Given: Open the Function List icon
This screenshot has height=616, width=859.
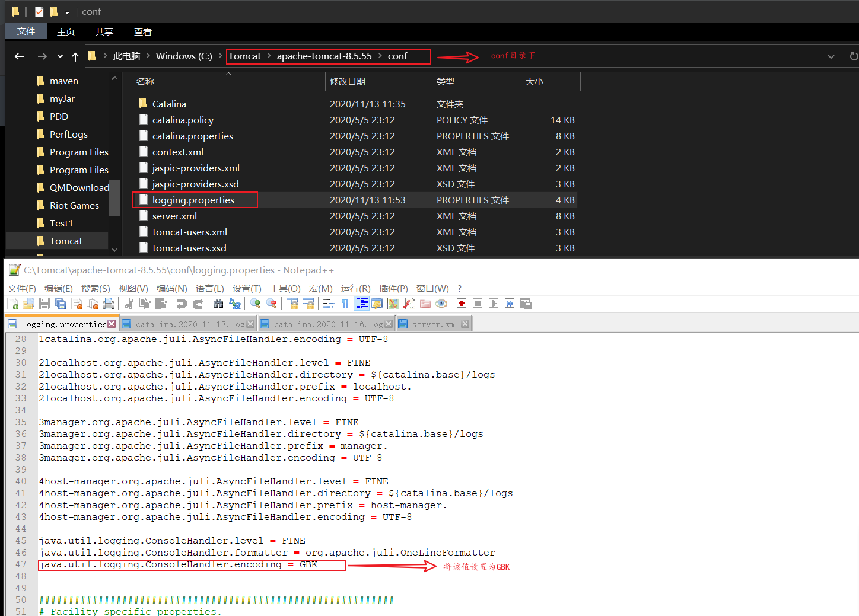Looking at the screenshot, I should tap(409, 304).
